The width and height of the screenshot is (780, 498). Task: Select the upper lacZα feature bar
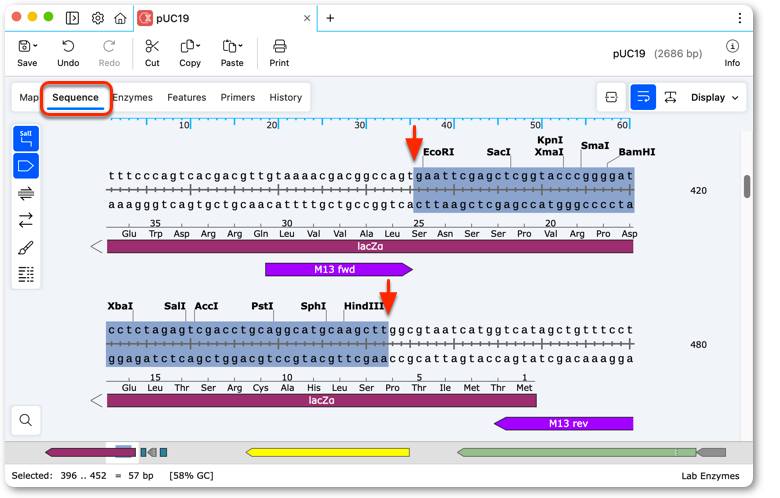tap(370, 246)
